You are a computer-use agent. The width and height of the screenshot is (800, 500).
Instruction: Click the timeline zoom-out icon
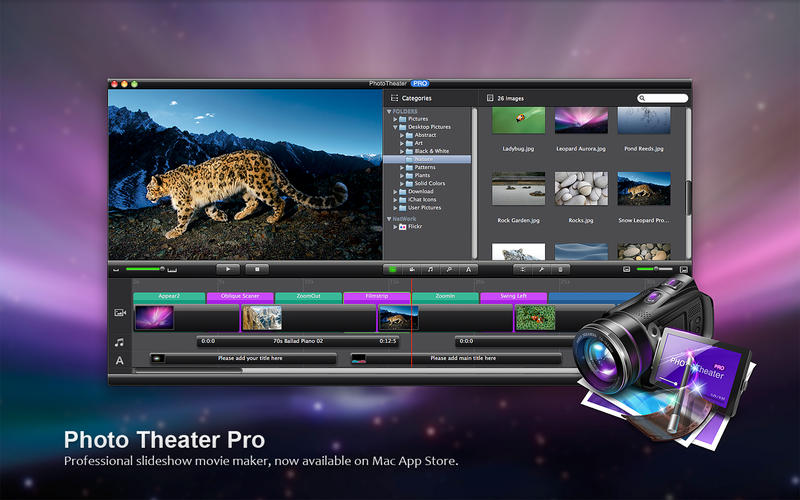click(116, 269)
